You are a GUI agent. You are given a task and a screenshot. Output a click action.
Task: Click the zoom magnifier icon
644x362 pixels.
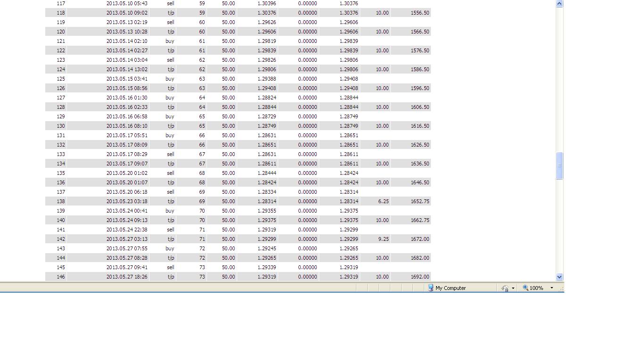pyautogui.click(x=525, y=288)
